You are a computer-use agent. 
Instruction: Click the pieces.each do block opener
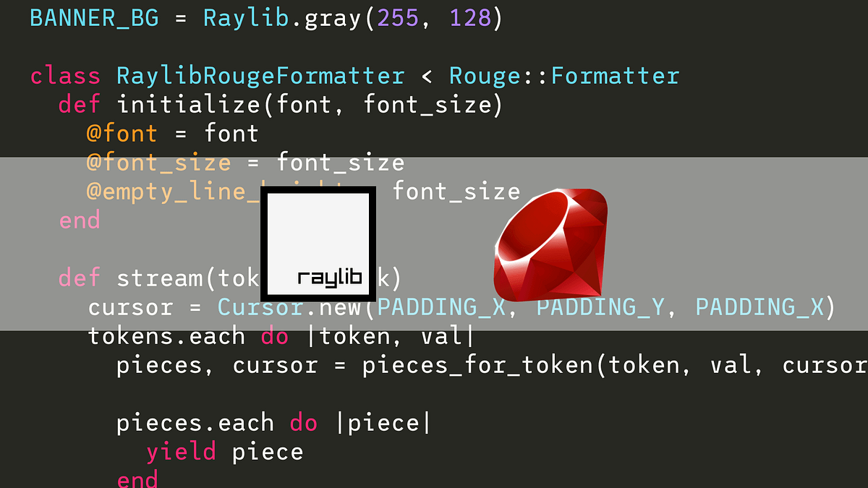pyautogui.click(x=302, y=422)
